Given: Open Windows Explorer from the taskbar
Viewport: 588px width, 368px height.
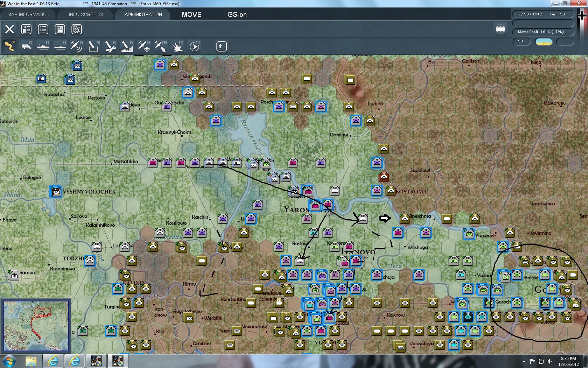Looking at the screenshot, I should tap(31, 361).
